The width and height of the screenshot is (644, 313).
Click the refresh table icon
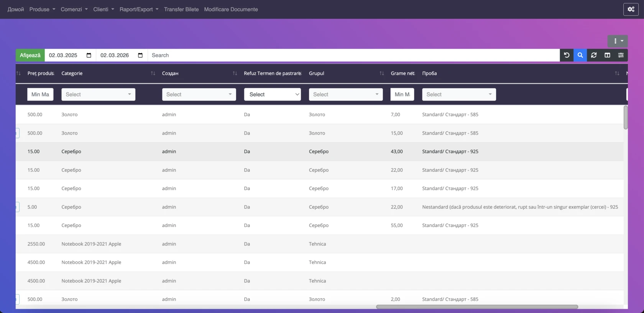point(594,55)
